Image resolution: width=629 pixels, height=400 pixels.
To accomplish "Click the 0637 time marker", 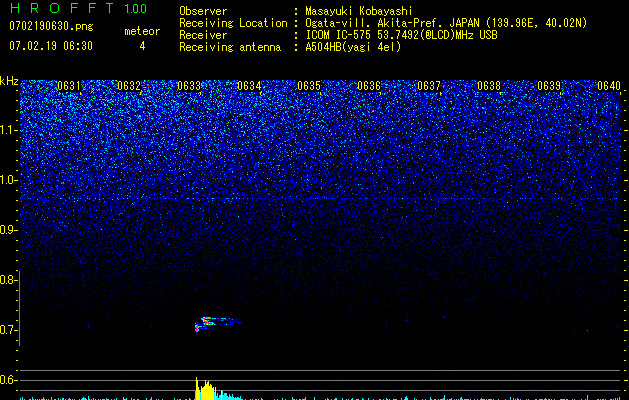I will [429, 86].
